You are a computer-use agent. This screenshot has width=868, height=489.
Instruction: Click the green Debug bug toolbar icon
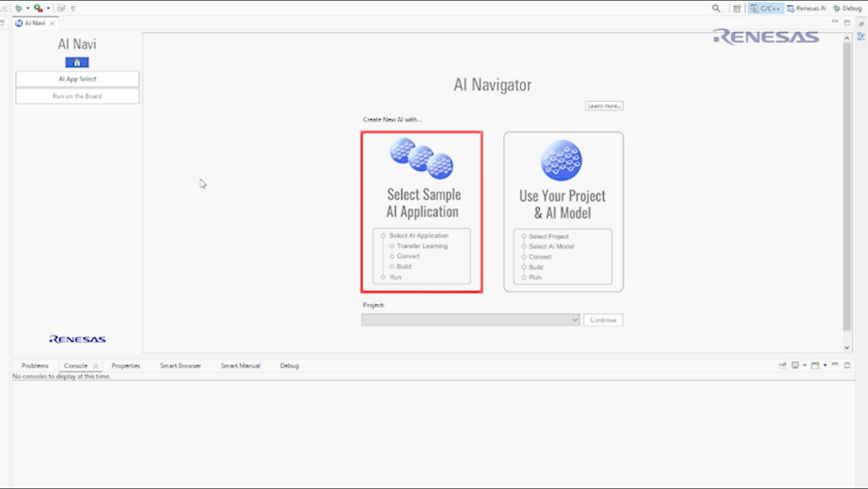tap(18, 8)
